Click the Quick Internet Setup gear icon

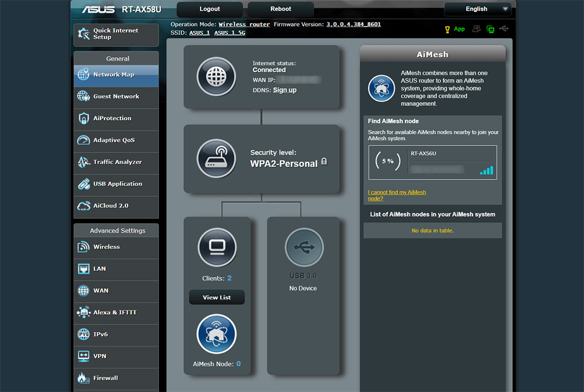83,34
